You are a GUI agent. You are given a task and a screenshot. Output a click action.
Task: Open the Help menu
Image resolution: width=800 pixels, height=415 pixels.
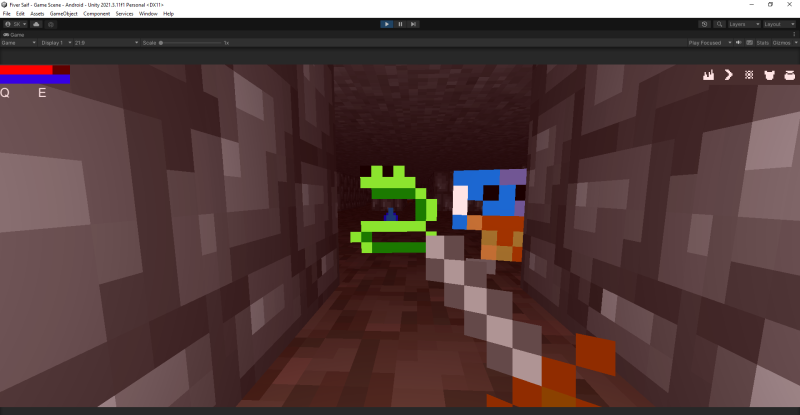[x=168, y=14]
